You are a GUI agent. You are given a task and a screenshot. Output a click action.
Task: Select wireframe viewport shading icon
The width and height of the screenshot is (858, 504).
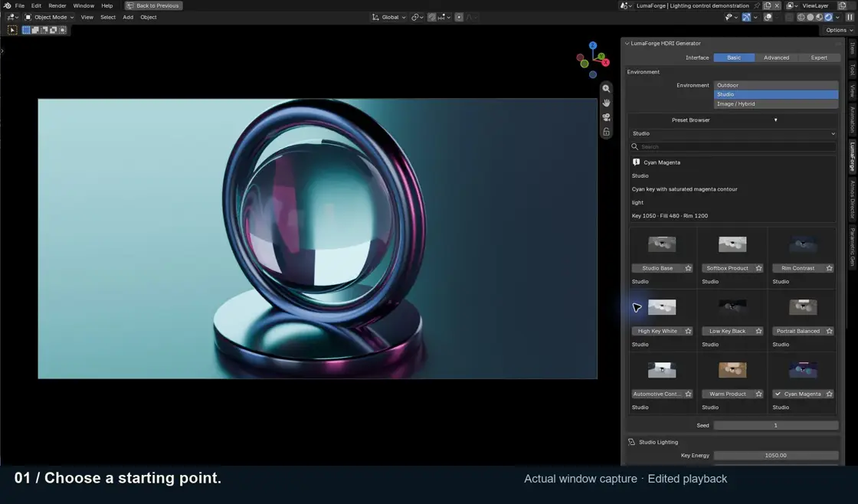(801, 17)
